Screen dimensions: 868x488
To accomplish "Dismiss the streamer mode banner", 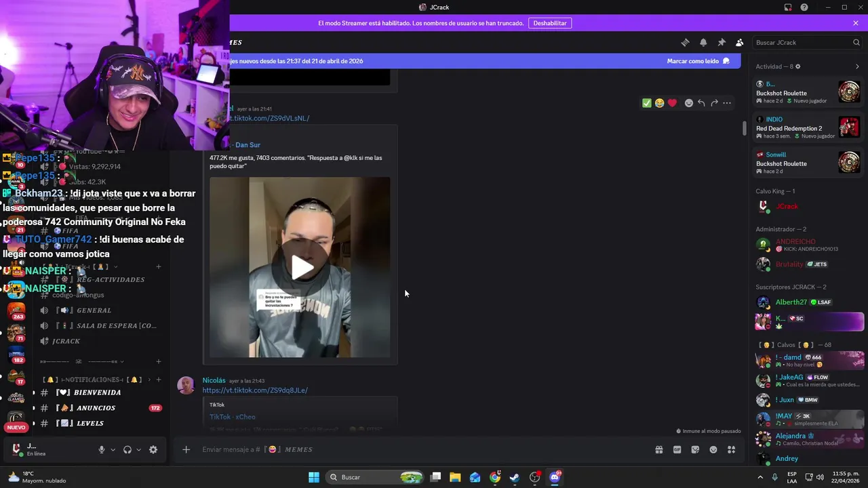I will coord(856,23).
